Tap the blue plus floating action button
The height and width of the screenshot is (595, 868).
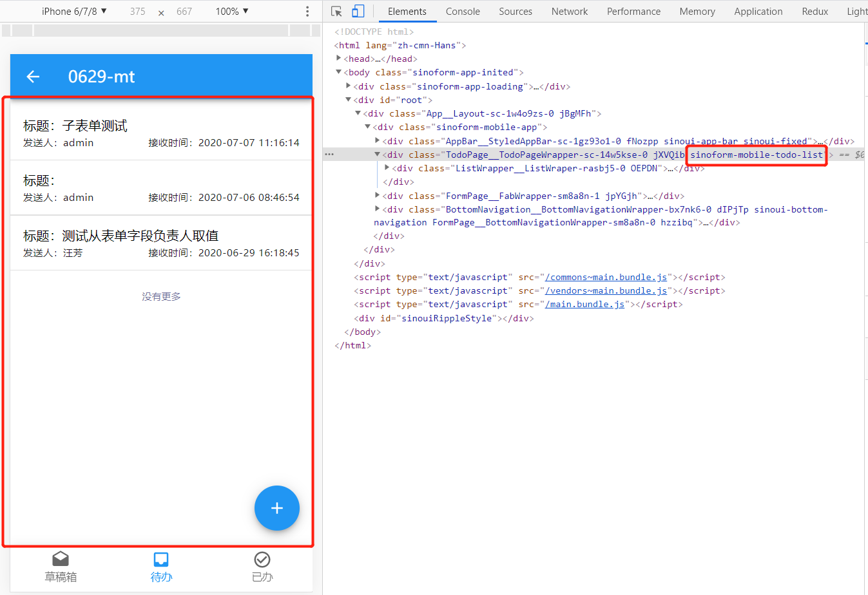pyautogui.click(x=277, y=508)
